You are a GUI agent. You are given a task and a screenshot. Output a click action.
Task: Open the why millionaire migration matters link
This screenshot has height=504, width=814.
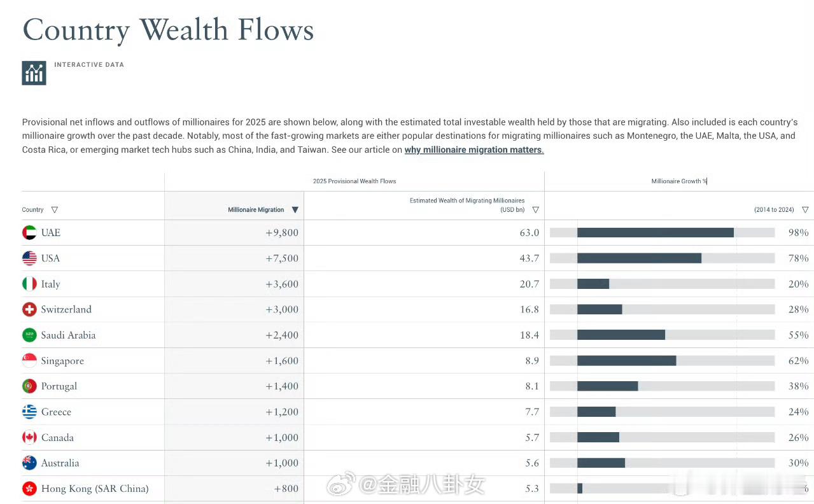point(474,150)
